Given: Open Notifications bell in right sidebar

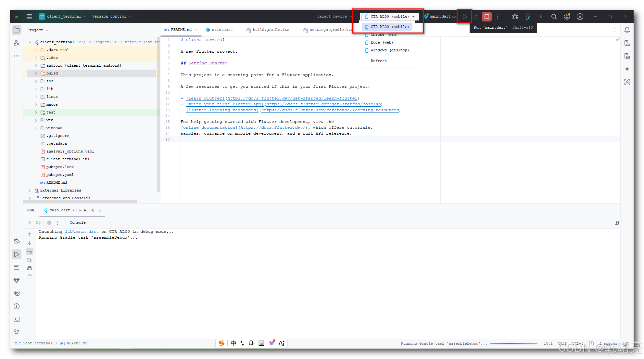Looking at the screenshot, I should click(x=627, y=30).
